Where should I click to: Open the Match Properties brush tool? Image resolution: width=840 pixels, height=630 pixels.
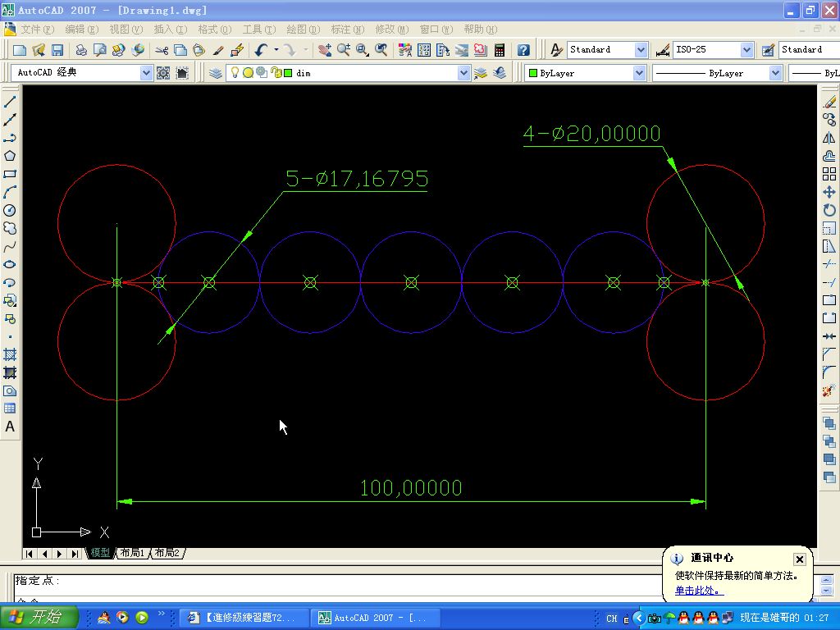(217, 50)
